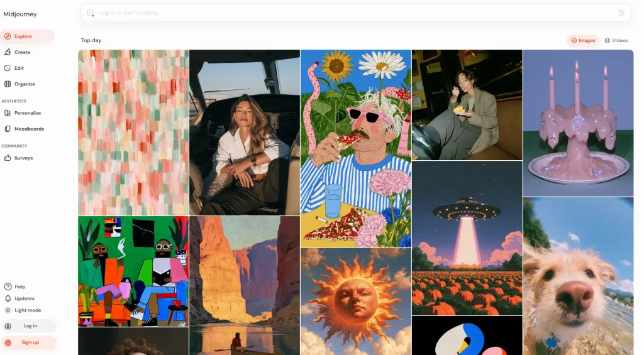The image size is (644, 355).
Task: Click the prompt input field
Action: pos(356,13)
